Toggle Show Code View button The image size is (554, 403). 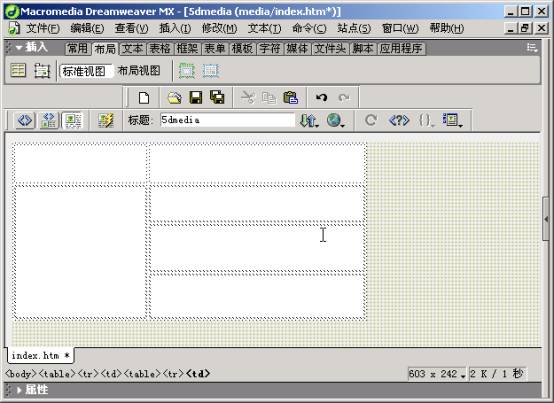(x=25, y=120)
